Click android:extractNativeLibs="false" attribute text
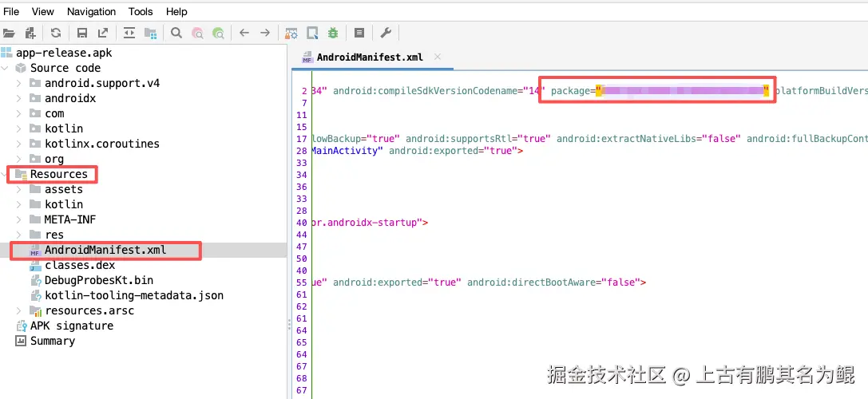Image resolution: width=868 pixels, height=399 pixels. coord(648,139)
